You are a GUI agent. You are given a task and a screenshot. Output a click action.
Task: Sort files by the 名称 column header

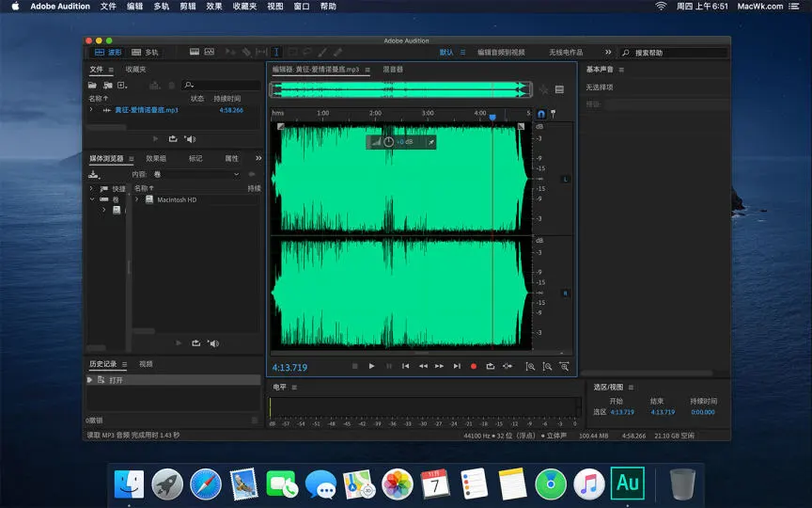pos(98,98)
